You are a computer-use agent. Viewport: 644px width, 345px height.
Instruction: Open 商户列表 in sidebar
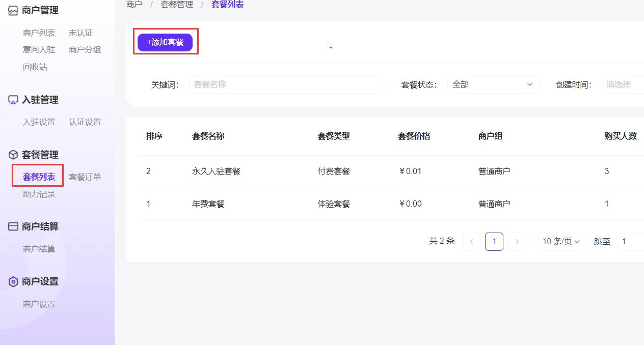click(39, 33)
